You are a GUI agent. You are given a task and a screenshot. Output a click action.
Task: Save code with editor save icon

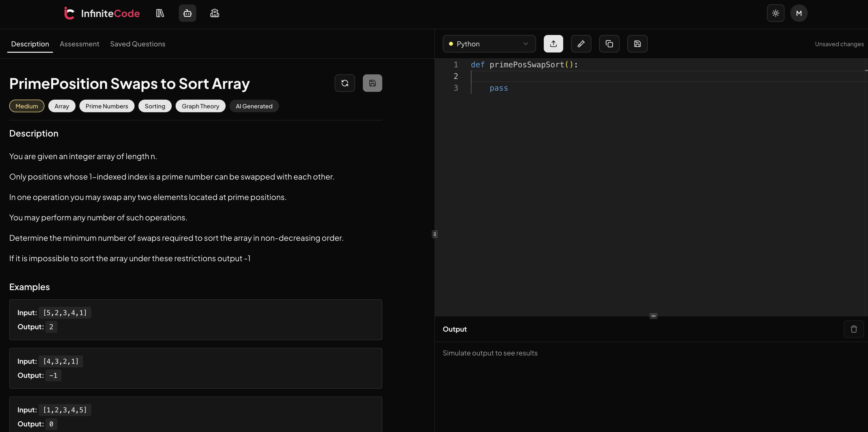click(x=637, y=44)
